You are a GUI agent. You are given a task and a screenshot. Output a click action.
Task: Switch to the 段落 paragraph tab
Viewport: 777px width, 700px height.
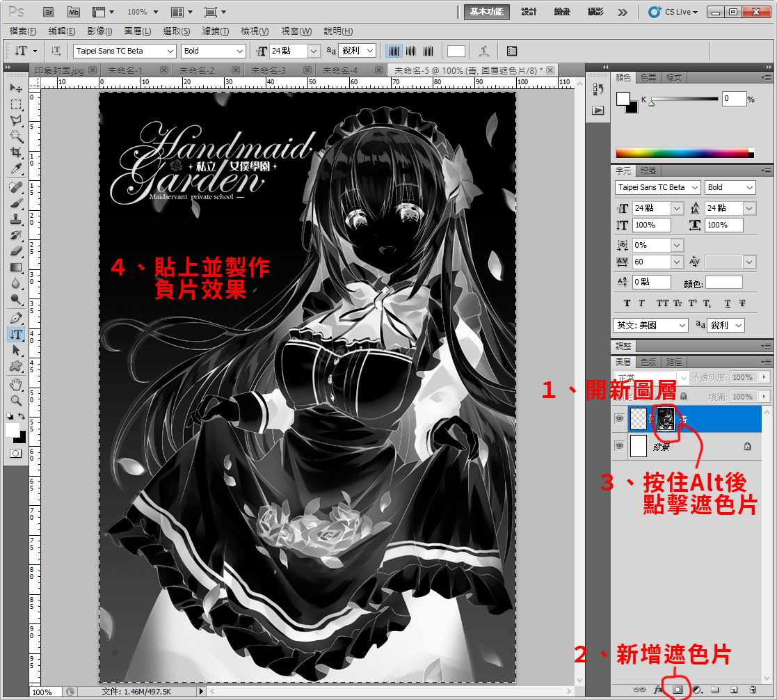click(648, 170)
